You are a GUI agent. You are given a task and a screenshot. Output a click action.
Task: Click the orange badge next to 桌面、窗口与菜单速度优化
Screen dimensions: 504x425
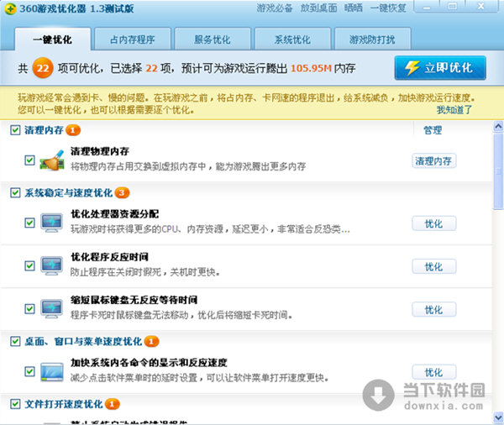151,341
